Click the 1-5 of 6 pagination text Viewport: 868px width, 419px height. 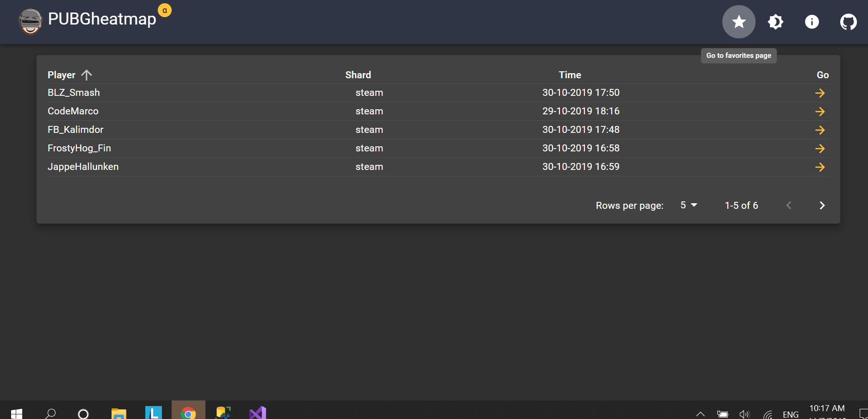click(741, 206)
